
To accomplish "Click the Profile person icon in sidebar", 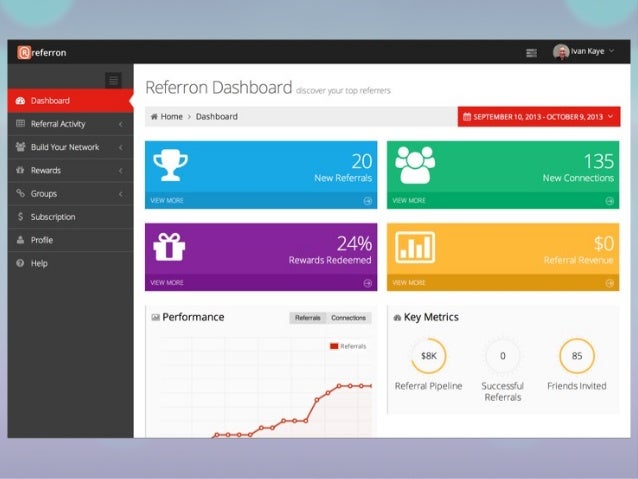I will click(20, 240).
